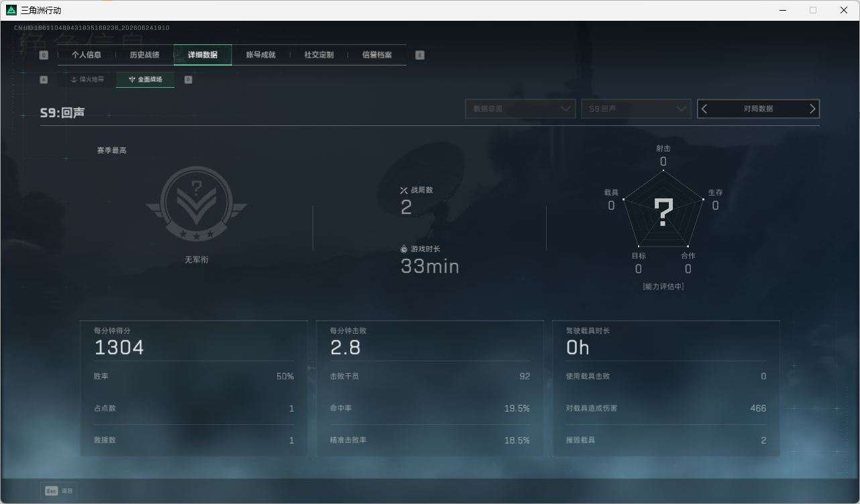Click the 33min play time value

point(430,267)
